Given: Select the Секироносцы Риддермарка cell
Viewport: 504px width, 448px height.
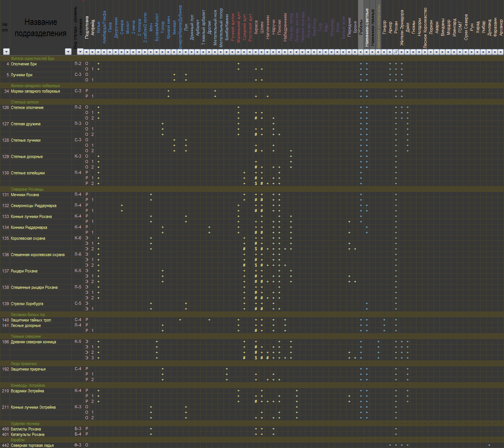Looking at the screenshot, I should [x=40, y=206].
